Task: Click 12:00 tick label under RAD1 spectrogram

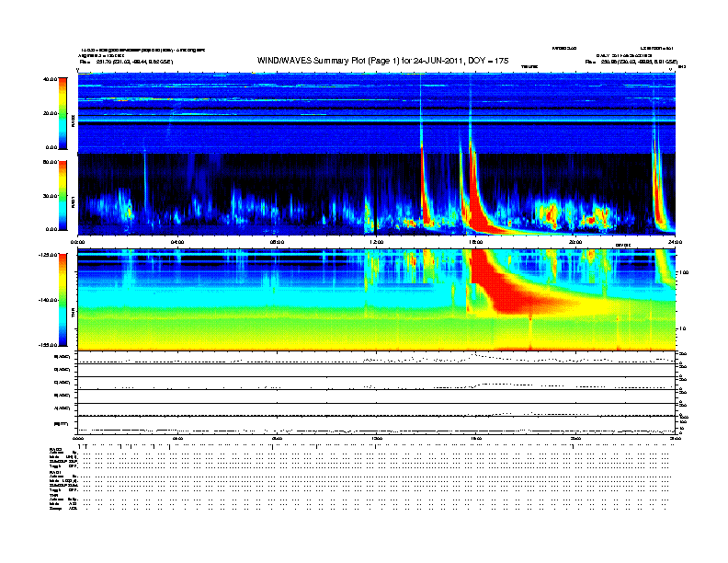Action: coord(376,242)
